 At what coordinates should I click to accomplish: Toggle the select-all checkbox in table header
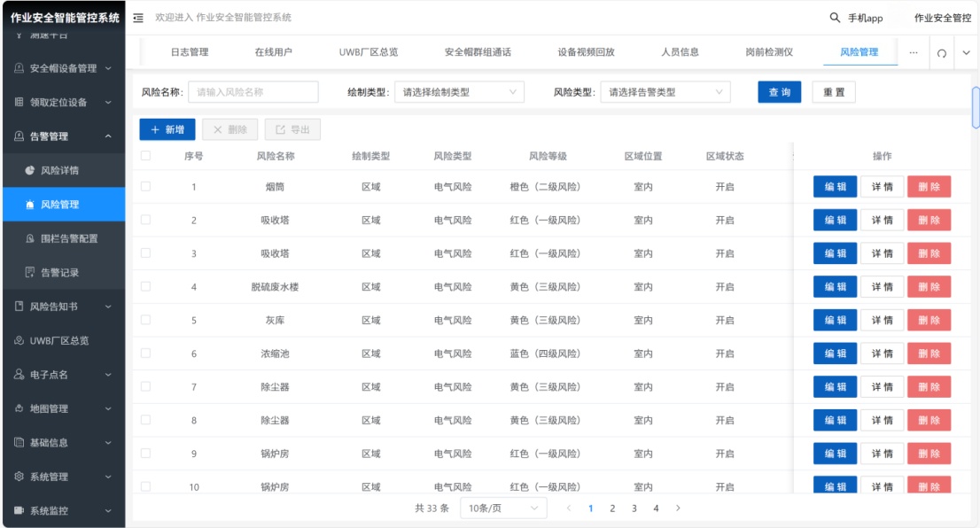point(145,156)
